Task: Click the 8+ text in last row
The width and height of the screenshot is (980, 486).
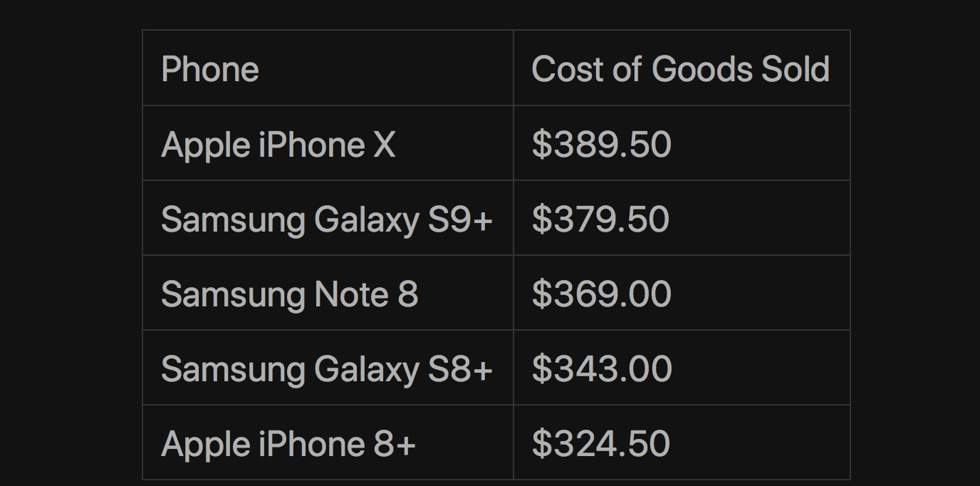Action: 394,444
